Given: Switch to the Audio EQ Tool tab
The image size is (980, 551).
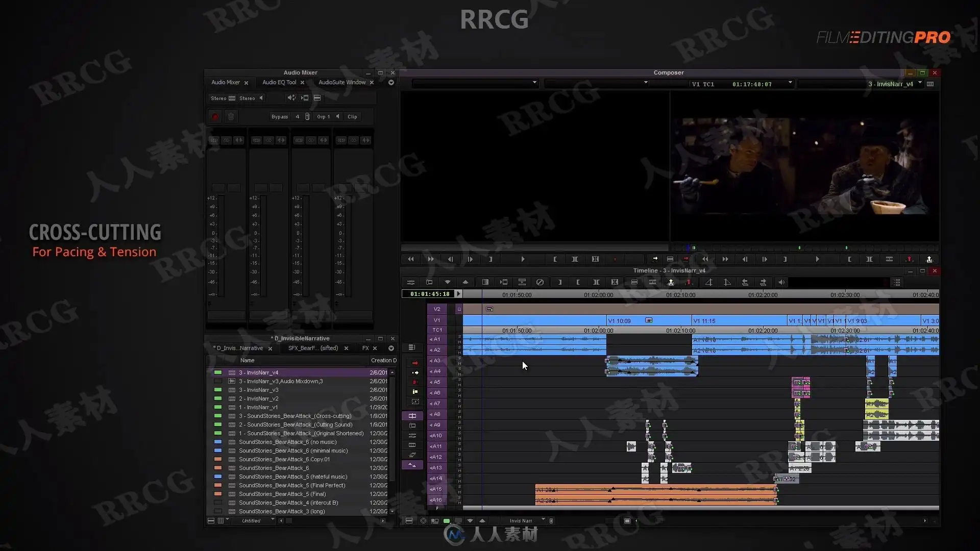Looking at the screenshot, I should pos(279,83).
